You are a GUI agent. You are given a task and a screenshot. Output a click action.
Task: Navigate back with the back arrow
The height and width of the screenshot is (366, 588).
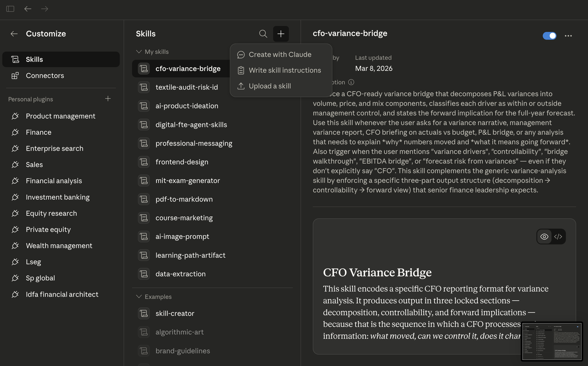pyautogui.click(x=28, y=9)
